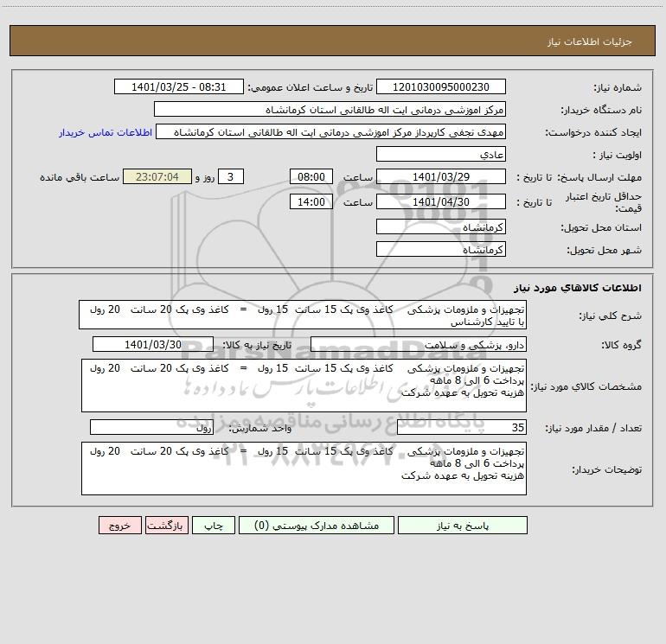This screenshot has width=666, height=644.
Task: Click header title جزئیات اطلاعات نیاز
Action: coord(590,41)
